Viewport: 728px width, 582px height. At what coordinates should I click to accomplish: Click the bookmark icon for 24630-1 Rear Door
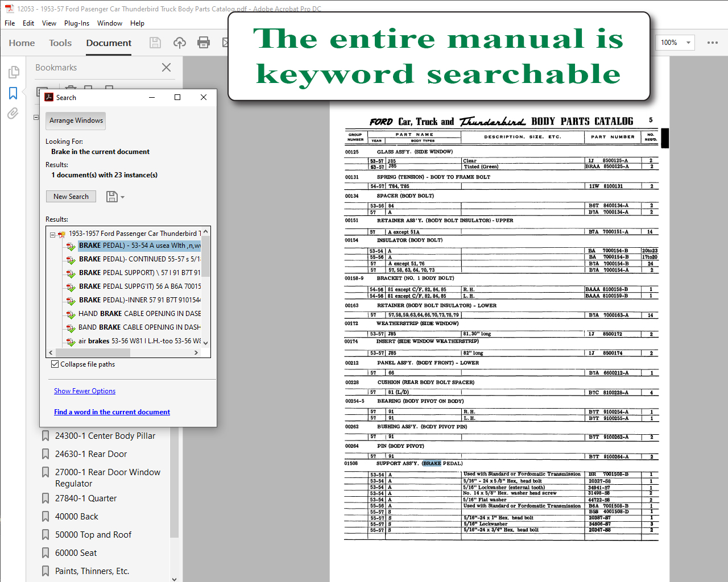pyautogui.click(x=45, y=454)
